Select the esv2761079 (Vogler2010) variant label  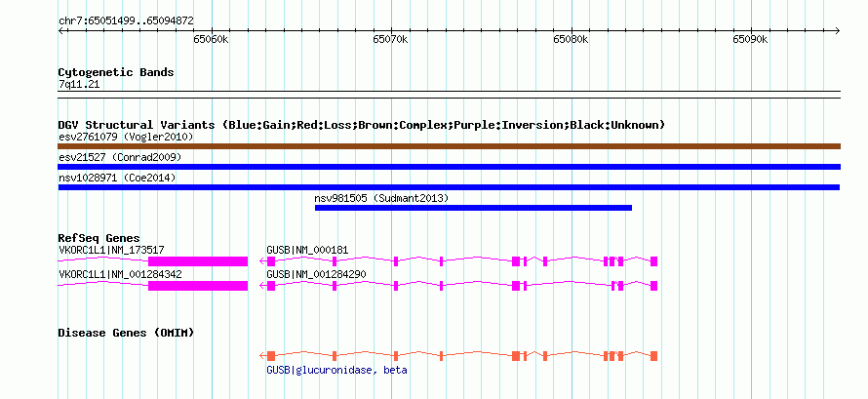click(x=126, y=137)
